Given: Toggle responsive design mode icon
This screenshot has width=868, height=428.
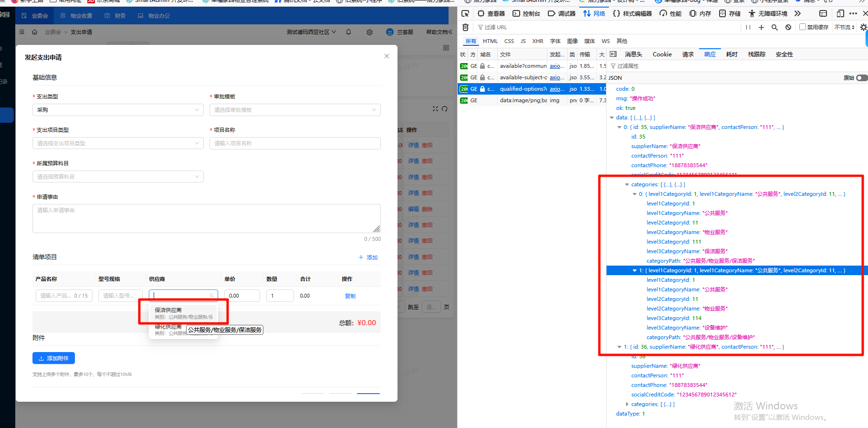Looking at the screenshot, I should (x=840, y=13).
